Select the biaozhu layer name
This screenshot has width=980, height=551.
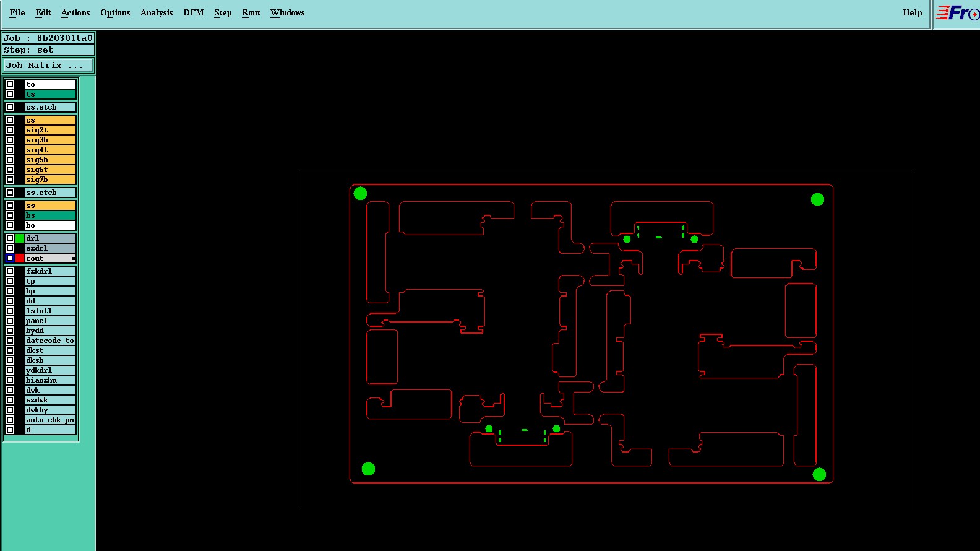tap(51, 380)
